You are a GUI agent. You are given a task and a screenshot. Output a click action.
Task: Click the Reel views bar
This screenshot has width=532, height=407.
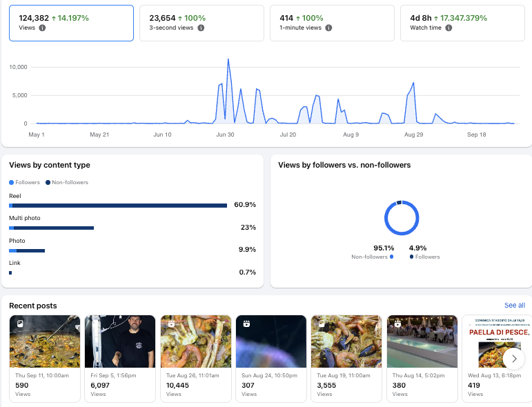pyautogui.click(x=118, y=206)
